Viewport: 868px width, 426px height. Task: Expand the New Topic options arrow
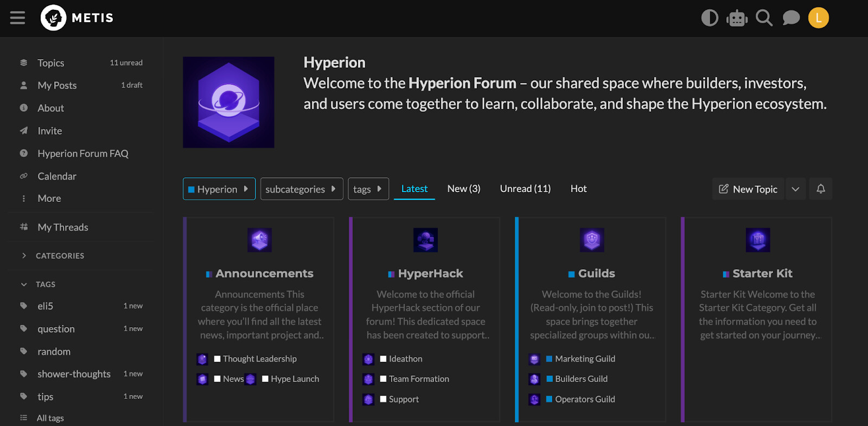tap(795, 189)
